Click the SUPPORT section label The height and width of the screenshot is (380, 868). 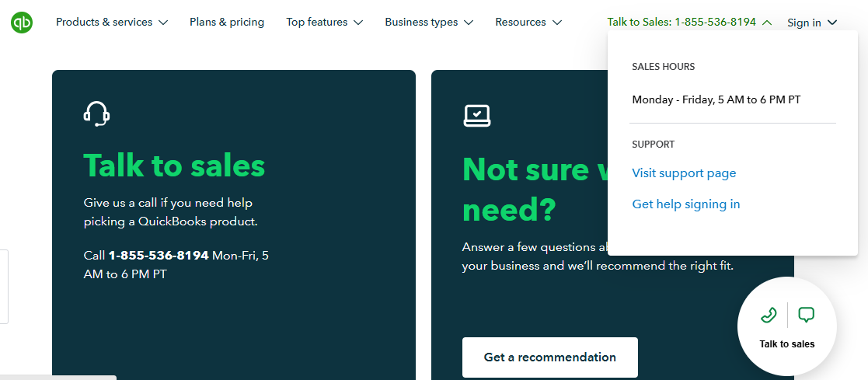tap(654, 144)
